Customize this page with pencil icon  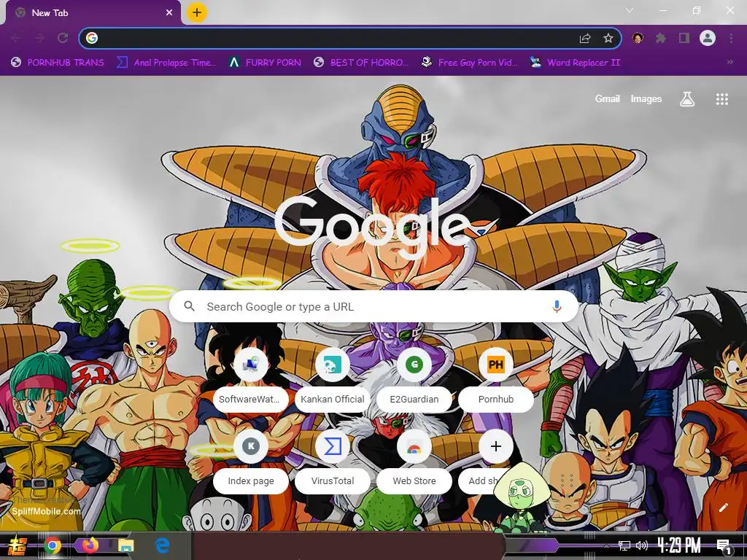tap(723, 507)
